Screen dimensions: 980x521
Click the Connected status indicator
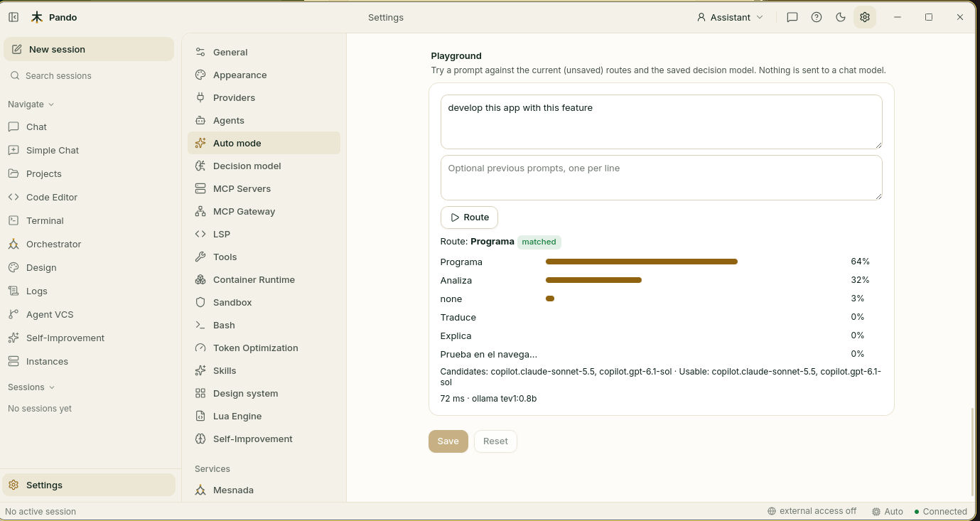pos(940,511)
